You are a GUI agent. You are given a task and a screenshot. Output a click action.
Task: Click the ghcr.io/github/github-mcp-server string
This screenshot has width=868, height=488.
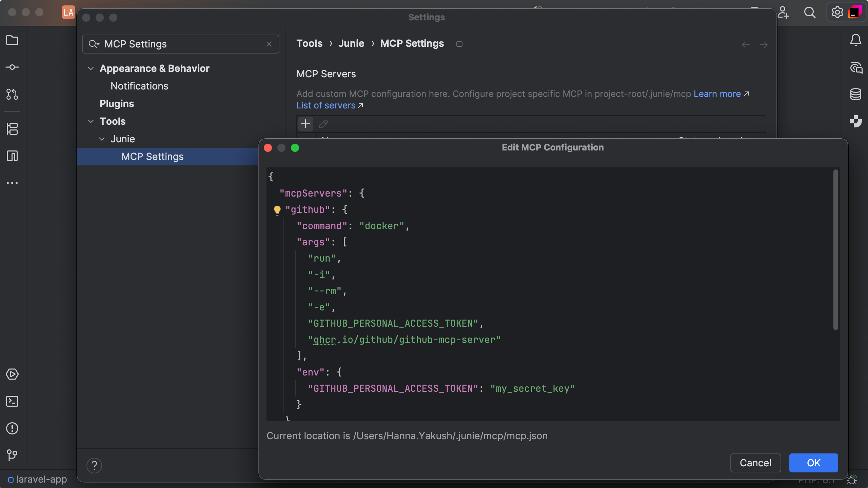point(404,340)
